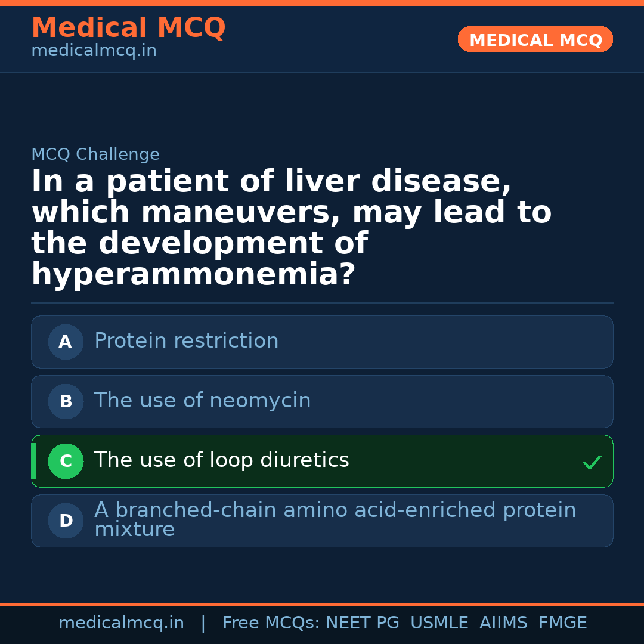This screenshot has height=644, width=644.
Task: Click the letter D circle icon
Action: pyautogui.click(x=66, y=521)
